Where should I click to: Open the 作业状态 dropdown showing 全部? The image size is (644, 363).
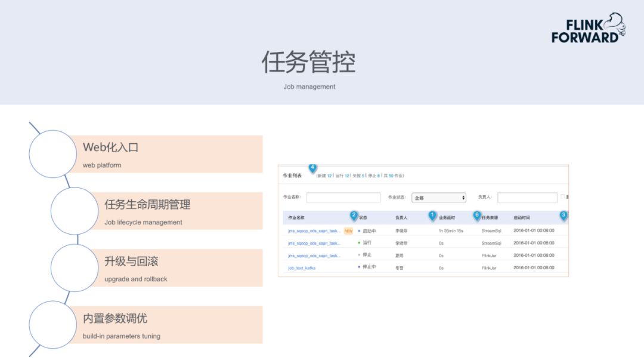point(439,198)
